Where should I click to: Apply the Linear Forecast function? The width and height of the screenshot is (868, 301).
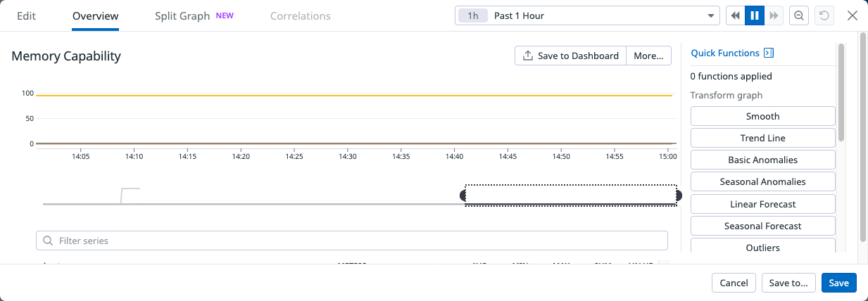pyautogui.click(x=762, y=204)
